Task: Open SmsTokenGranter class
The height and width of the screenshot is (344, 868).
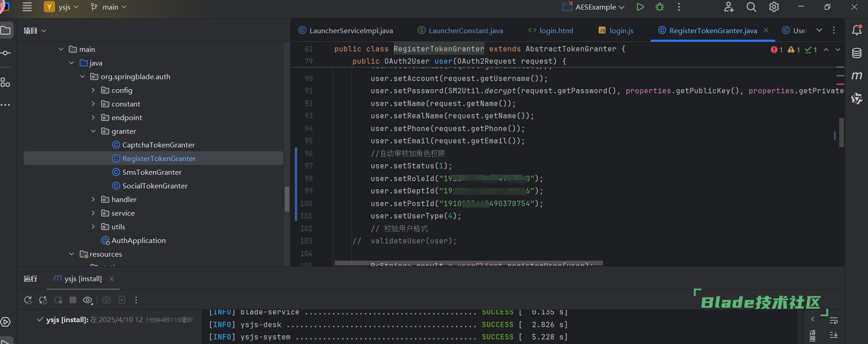Action: [x=147, y=172]
